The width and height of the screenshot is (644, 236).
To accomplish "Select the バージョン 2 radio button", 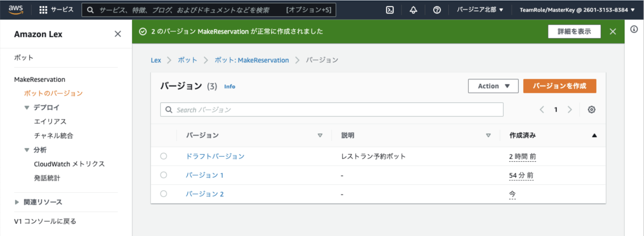I will (164, 193).
